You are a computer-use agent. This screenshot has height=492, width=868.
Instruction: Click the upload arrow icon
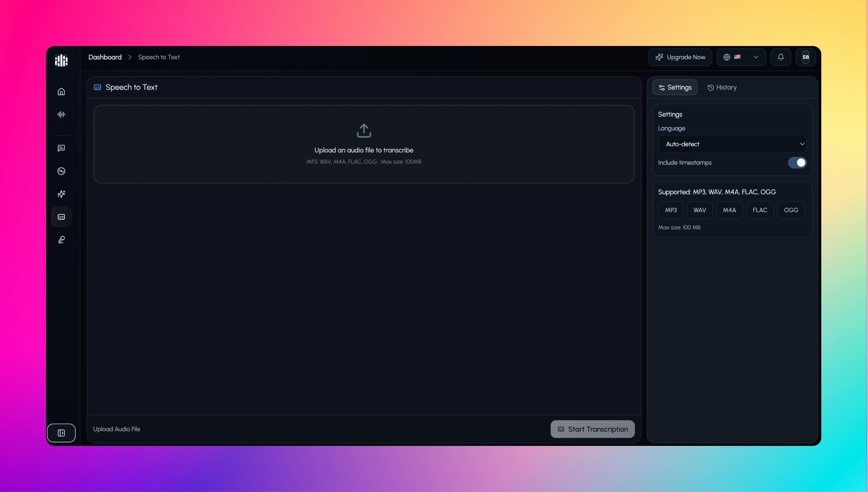pyautogui.click(x=364, y=131)
